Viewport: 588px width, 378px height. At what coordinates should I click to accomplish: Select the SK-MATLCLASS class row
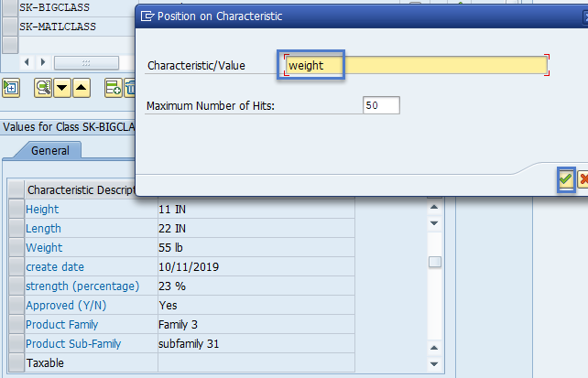click(57, 27)
